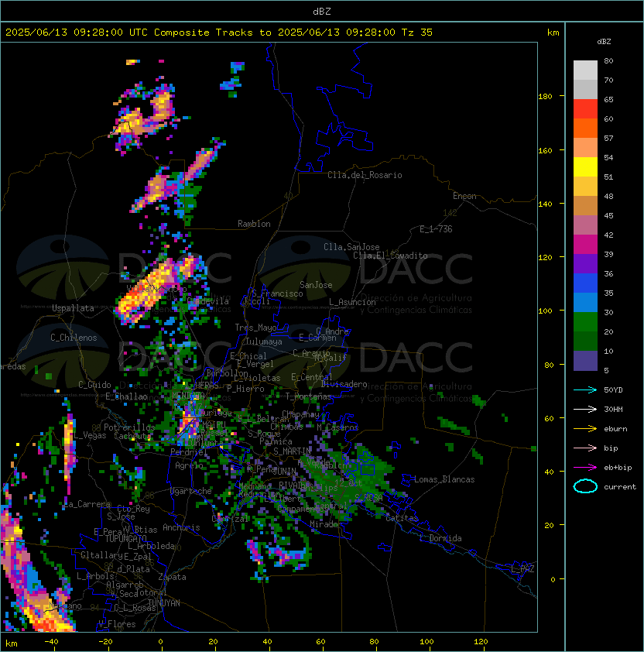Click the 'Lomas_Blancas' map label
Image resolution: width=644 pixels, height=652 pixels.
click(x=444, y=479)
